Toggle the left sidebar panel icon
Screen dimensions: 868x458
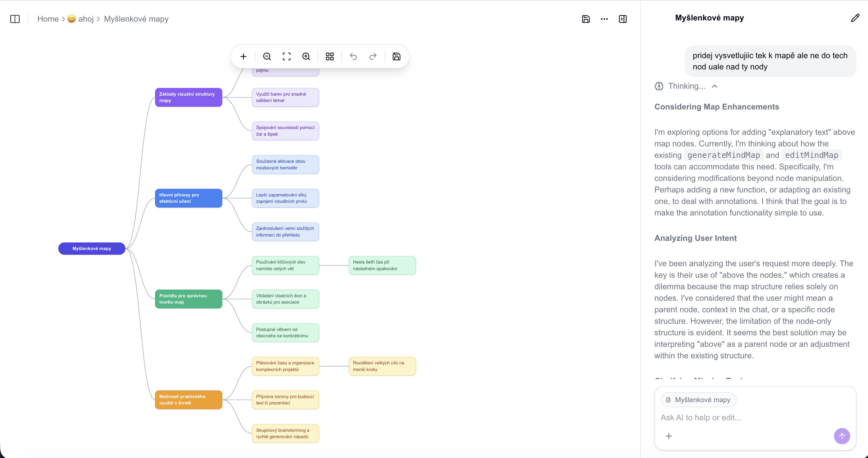(x=15, y=19)
